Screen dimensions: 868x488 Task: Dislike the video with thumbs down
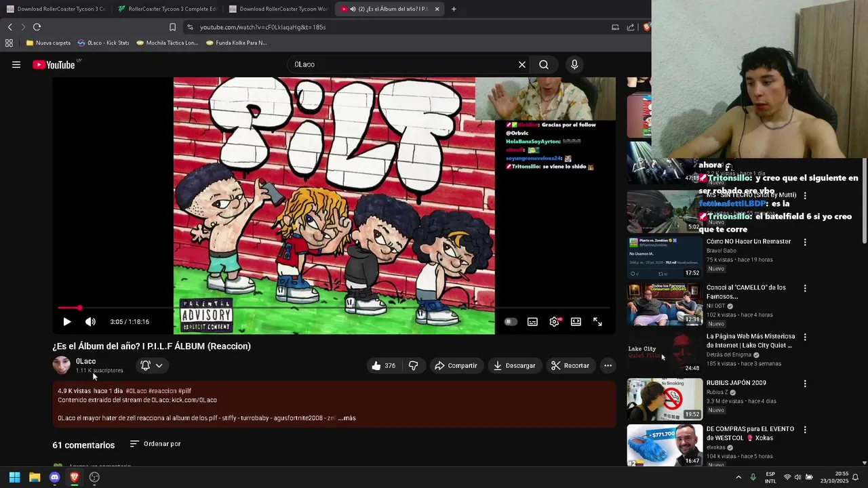point(413,365)
